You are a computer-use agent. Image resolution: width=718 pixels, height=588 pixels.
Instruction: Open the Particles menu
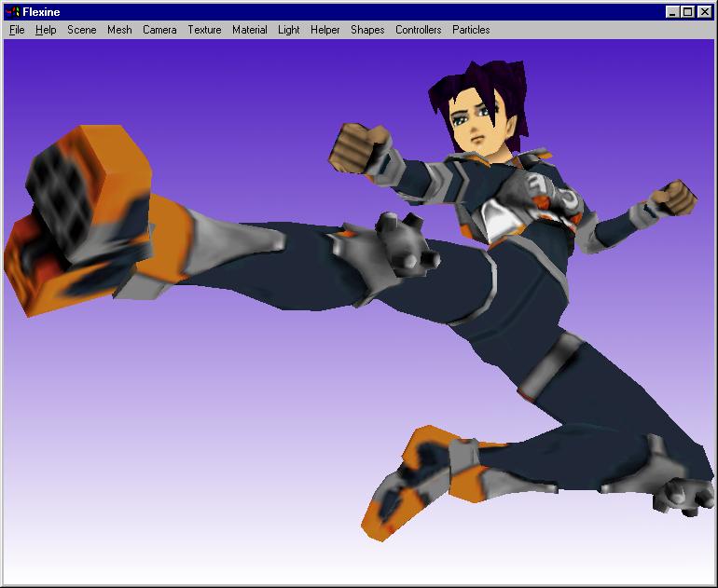(471, 30)
